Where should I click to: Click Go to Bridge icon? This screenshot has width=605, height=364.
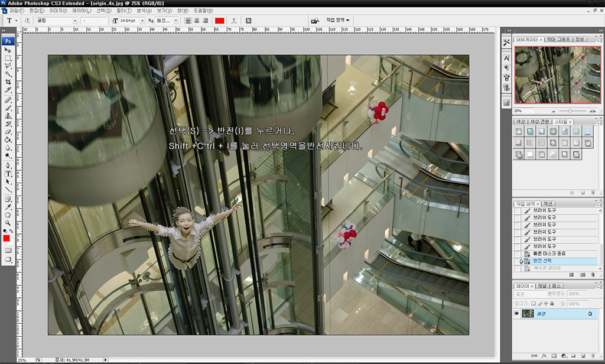[315, 21]
